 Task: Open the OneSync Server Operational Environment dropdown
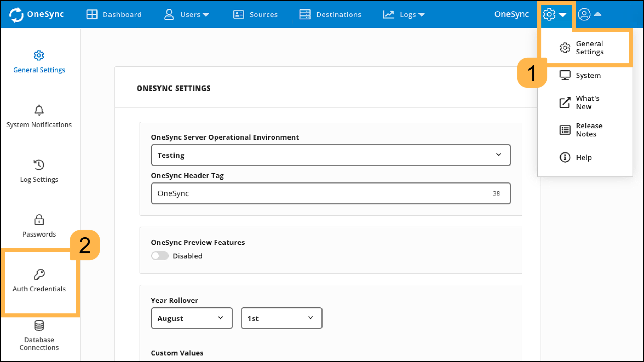pyautogui.click(x=330, y=155)
